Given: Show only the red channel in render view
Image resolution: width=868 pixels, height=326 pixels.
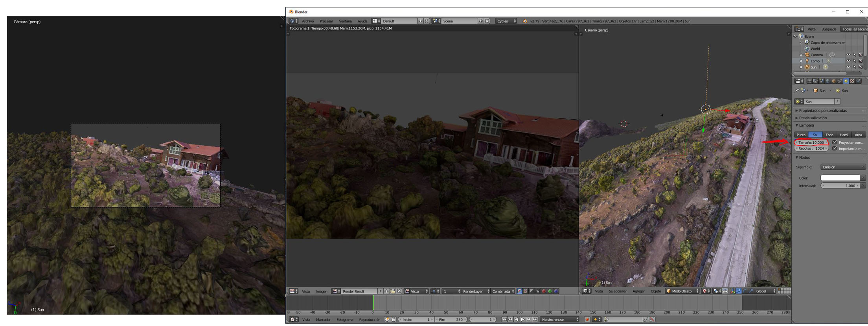Looking at the screenshot, I should point(544,291).
